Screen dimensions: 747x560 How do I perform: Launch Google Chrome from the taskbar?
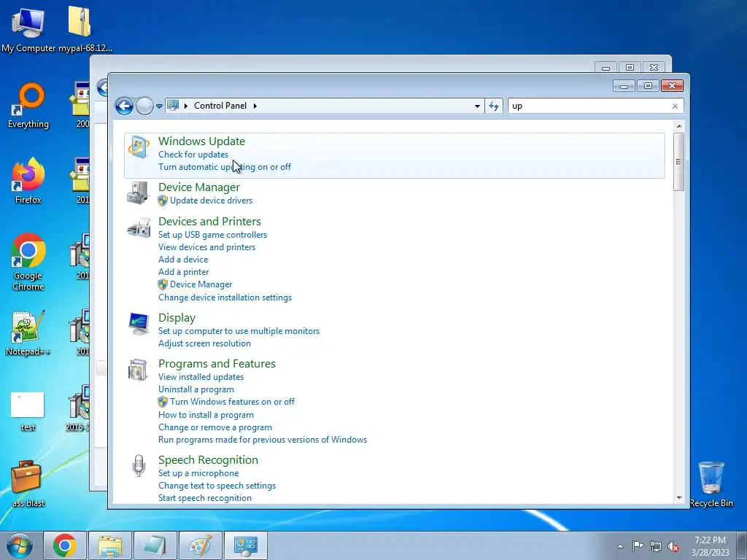tap(65, 545)
